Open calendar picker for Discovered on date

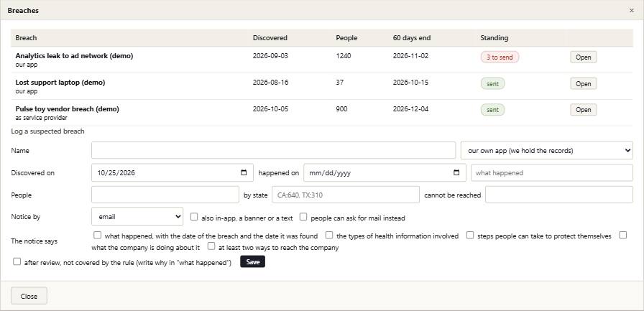click(244, 172)
